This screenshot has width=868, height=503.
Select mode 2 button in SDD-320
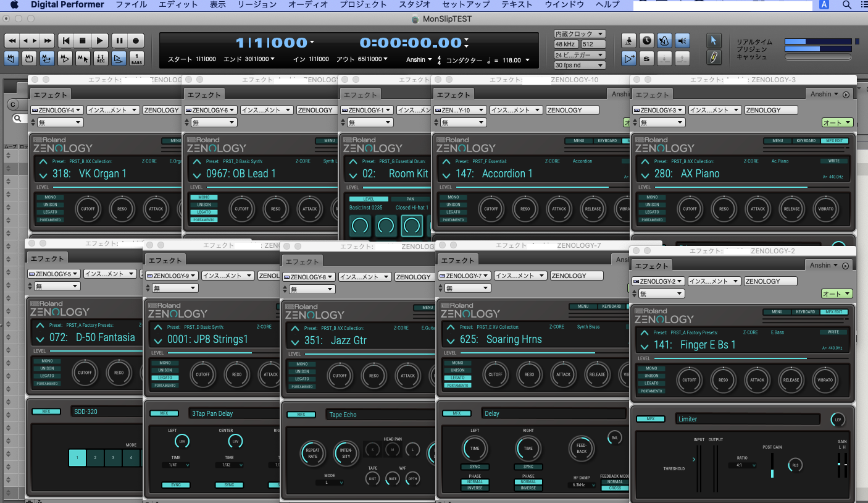tap(96, 458)
